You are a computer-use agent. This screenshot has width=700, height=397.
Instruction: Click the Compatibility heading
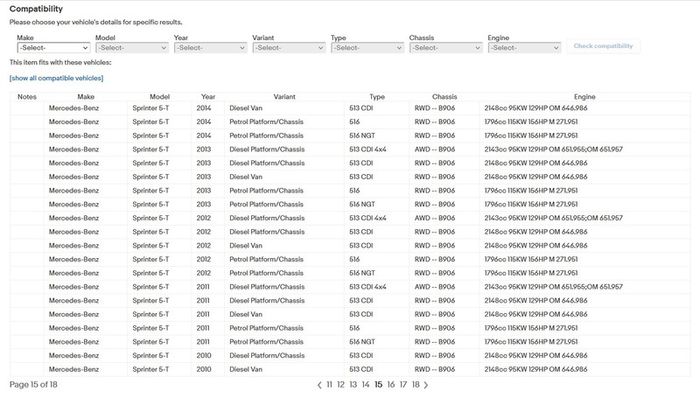36,9
